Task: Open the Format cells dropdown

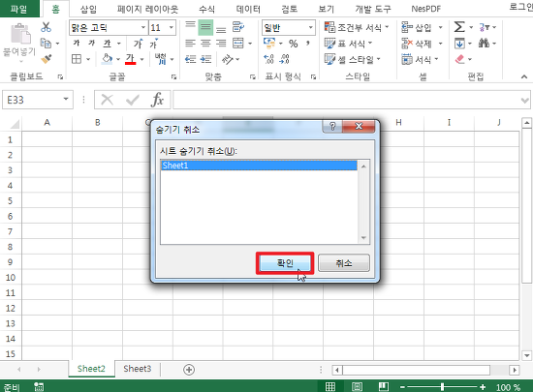Action: click(x=437, y=59)
